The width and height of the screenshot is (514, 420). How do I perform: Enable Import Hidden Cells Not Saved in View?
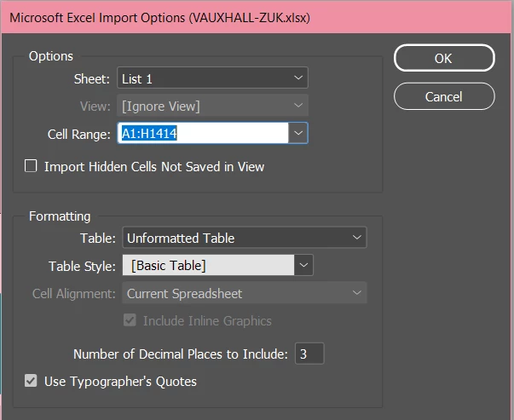31,166
